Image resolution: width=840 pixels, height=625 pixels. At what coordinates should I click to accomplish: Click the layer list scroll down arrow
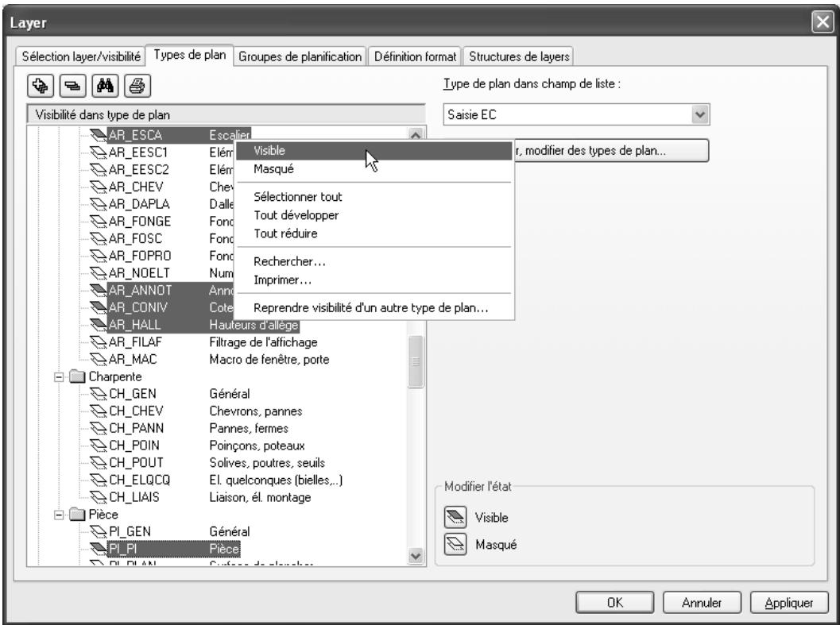pos(416,557)
